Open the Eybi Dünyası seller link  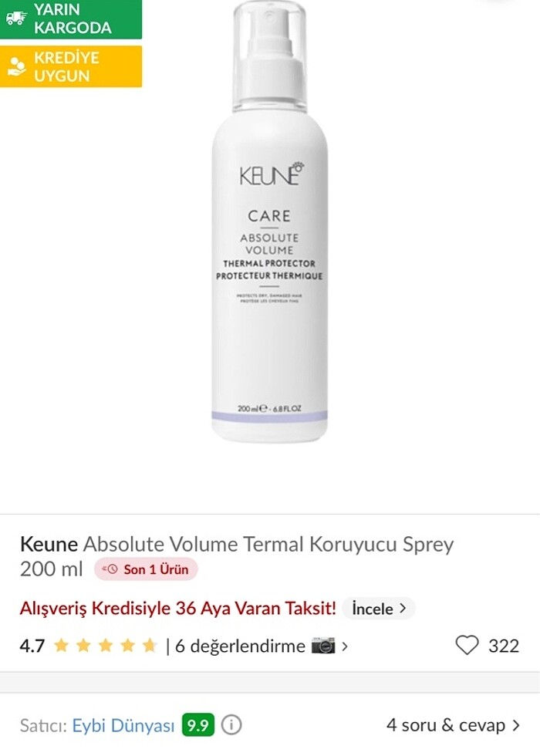(x=123, y=724)
